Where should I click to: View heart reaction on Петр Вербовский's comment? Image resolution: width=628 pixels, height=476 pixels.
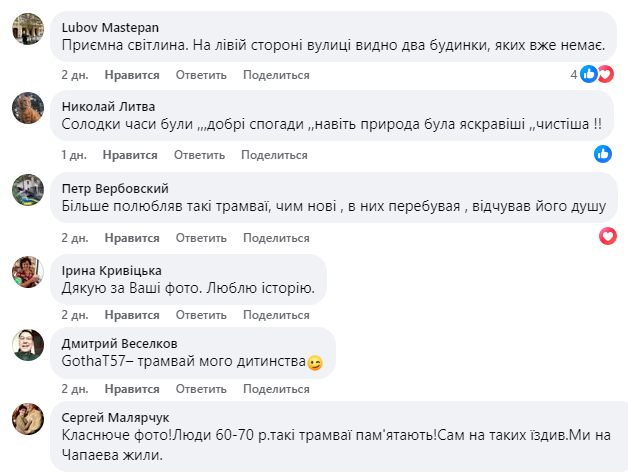point(608,236)
